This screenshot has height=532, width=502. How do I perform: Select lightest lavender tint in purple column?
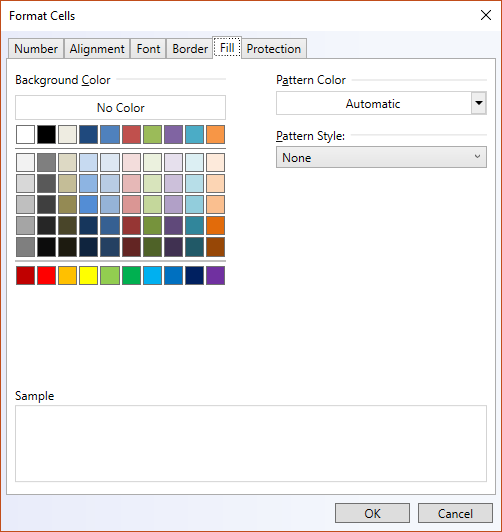(x=173, y=162)
